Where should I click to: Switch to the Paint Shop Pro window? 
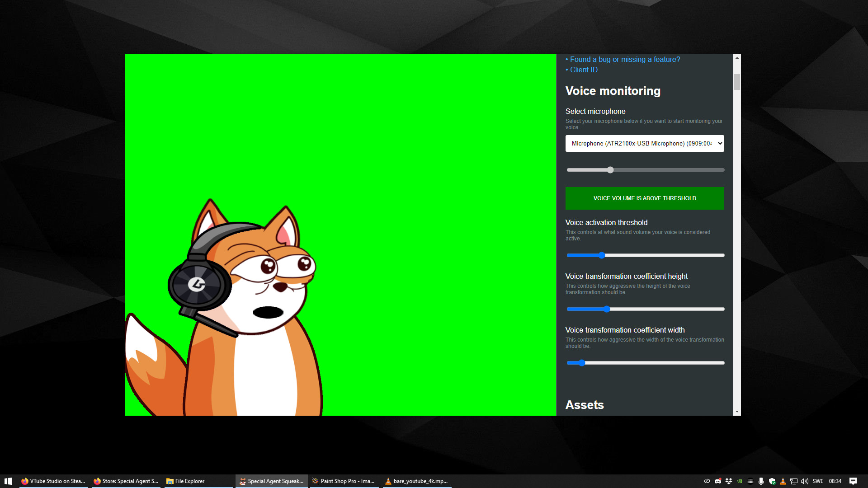tap(344, 481)
